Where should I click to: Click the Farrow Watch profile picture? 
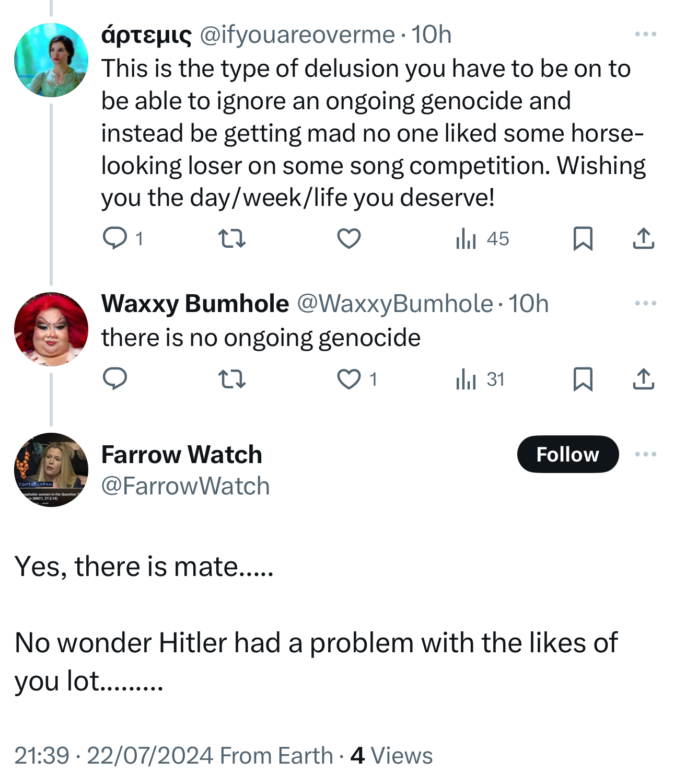[x=51, y=469]
